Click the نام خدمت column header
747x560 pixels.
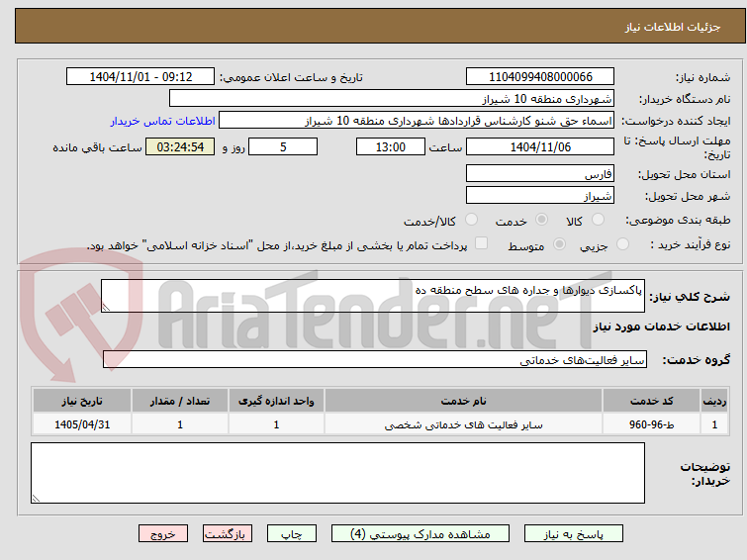click(464, 401)
